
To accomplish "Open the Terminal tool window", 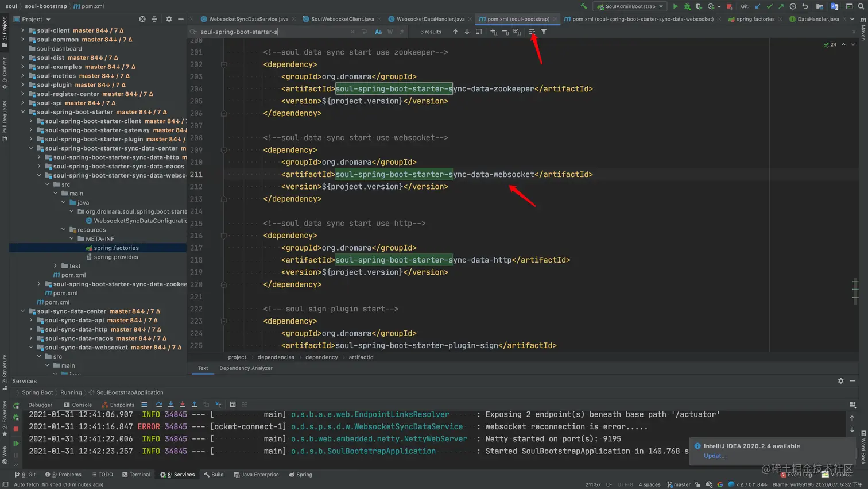I will pos(136,475).
